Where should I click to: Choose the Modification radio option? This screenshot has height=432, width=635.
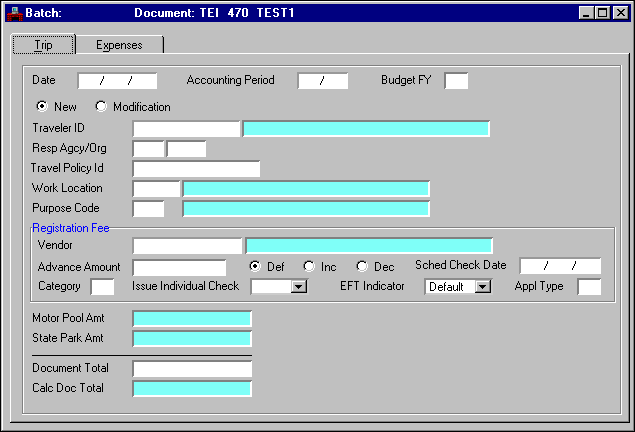[x=101, y=106]
